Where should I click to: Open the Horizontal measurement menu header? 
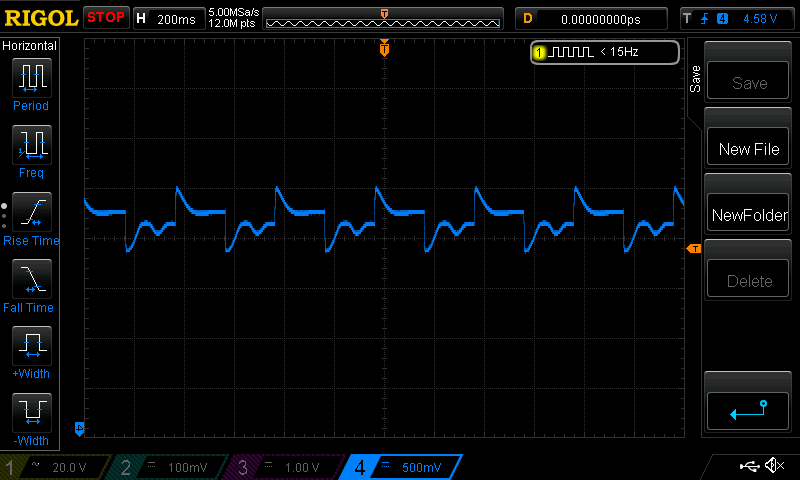click(31, 46)
